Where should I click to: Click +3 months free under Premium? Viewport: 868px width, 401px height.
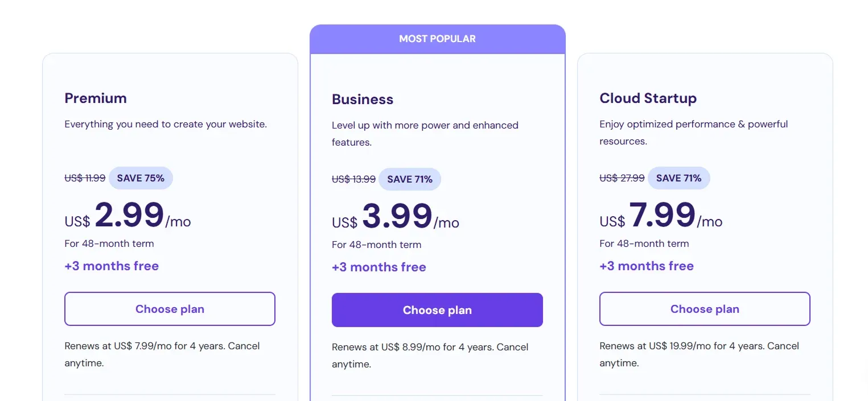pos(112,266)
